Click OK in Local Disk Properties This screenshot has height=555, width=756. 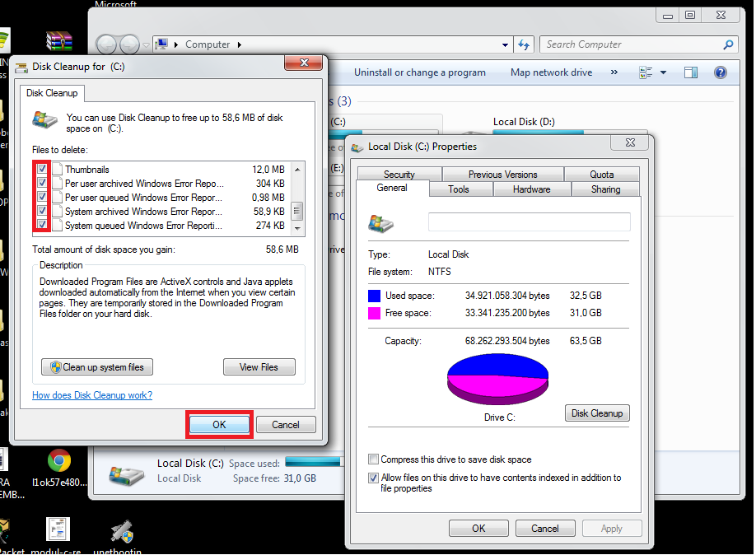point(478,529)
